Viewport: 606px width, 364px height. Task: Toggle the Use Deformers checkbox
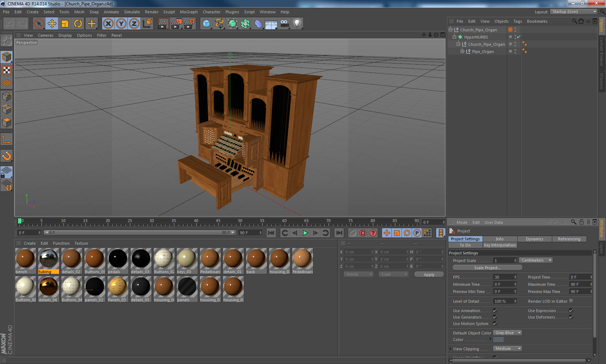[571, 317]
